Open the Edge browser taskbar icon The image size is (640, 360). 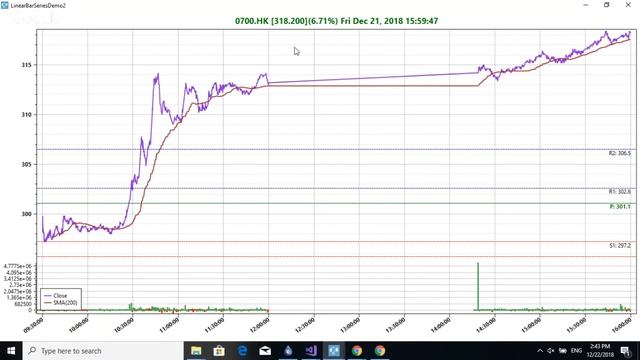point(242,351)
